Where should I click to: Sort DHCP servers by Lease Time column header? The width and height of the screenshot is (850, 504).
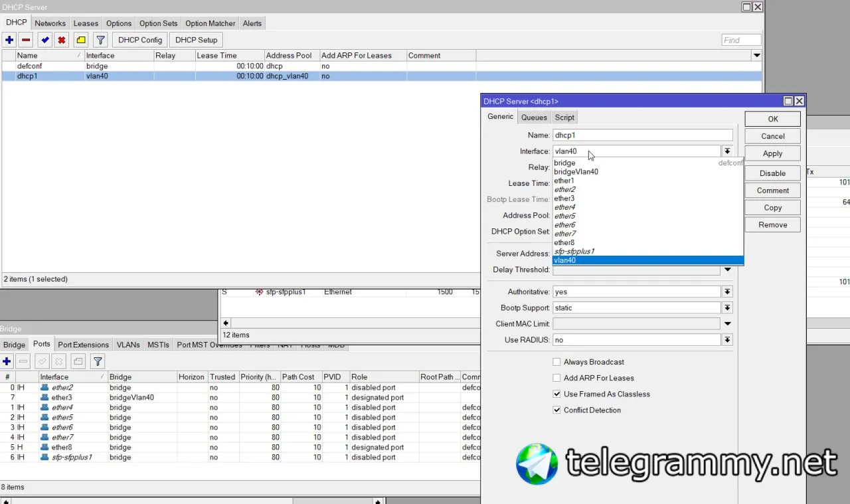229,55
